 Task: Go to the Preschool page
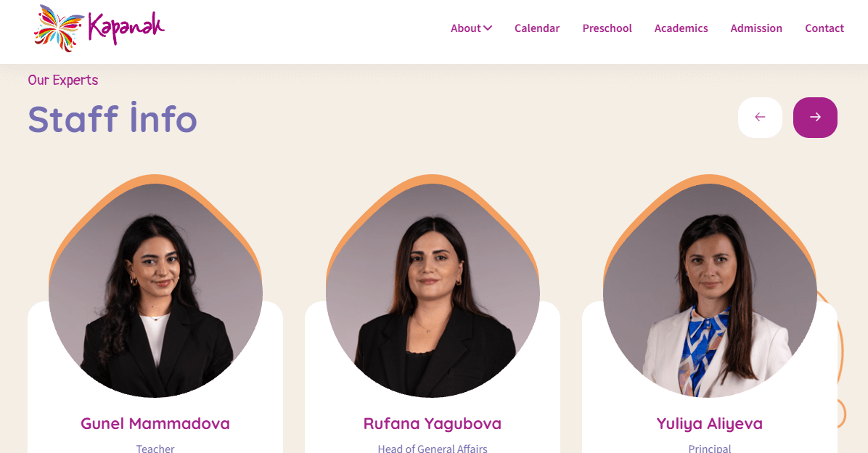(607, 28)
